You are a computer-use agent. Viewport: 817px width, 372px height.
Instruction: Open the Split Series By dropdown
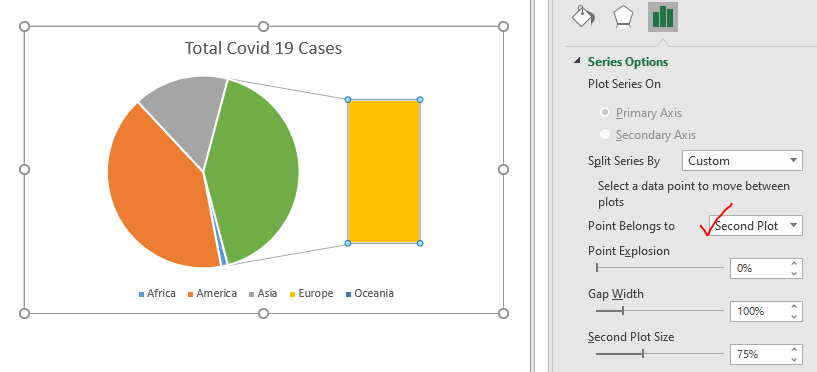click(742, 160)
